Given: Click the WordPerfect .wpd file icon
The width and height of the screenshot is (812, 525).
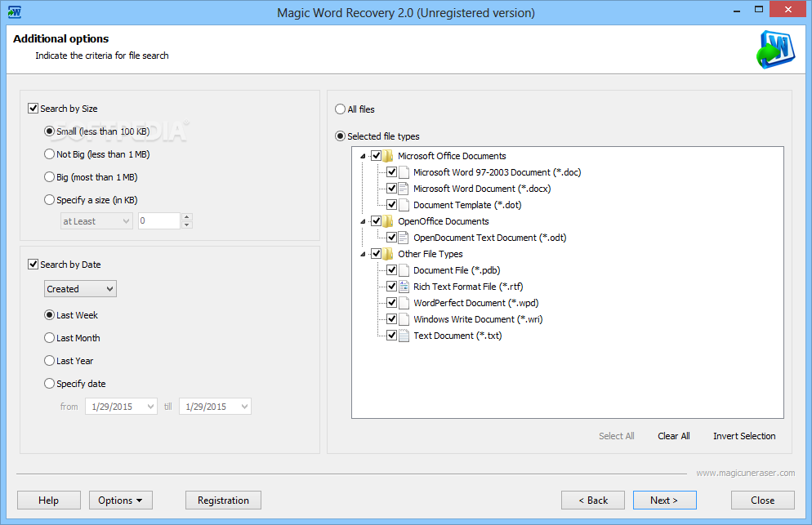Looking at the screenshot, I should pos(404,303).
